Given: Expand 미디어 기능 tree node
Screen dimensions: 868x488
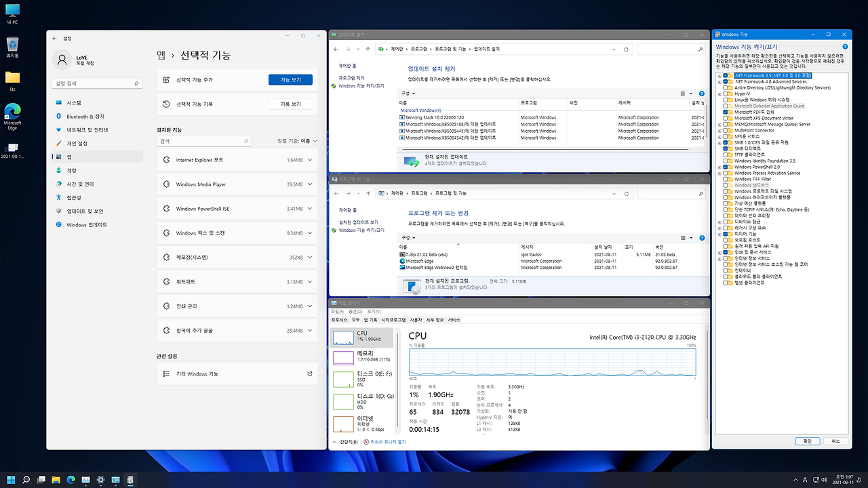Looking at the screenshot, I should click(x=719, y=234).
